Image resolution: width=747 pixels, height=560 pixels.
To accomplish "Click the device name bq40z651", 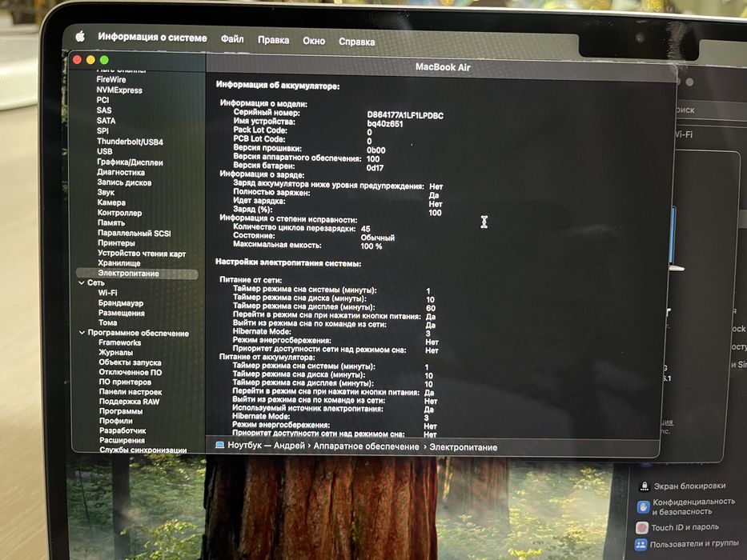I will coord(385,124).
